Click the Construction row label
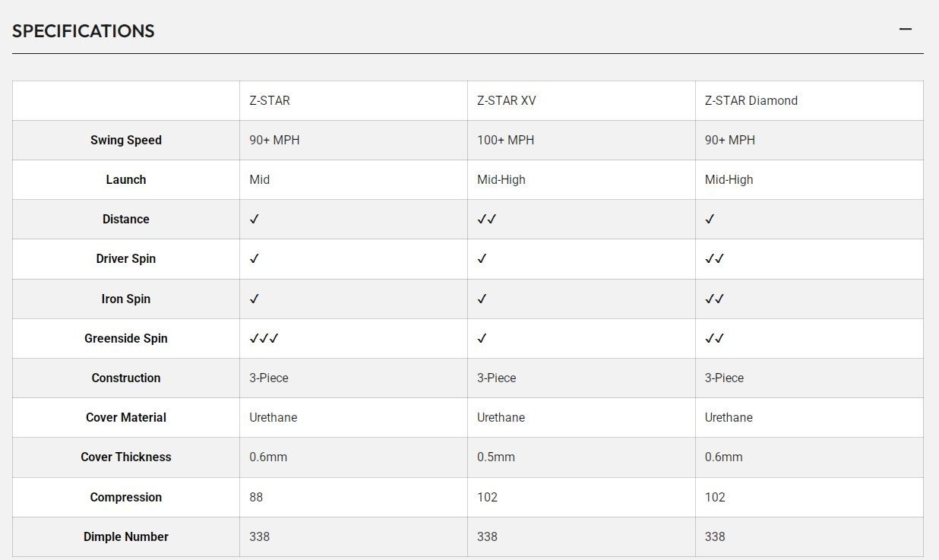The image size is (939, 560). click(126, 378)
